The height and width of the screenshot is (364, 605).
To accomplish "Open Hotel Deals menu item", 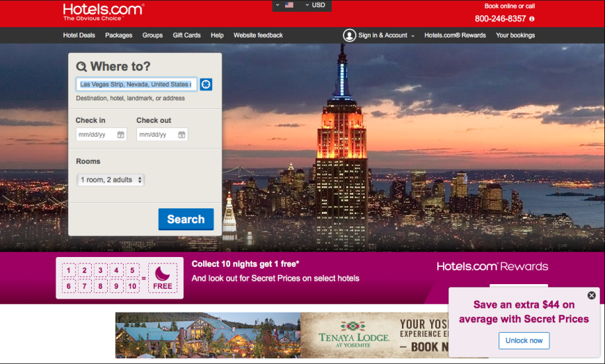I will 79,35.
